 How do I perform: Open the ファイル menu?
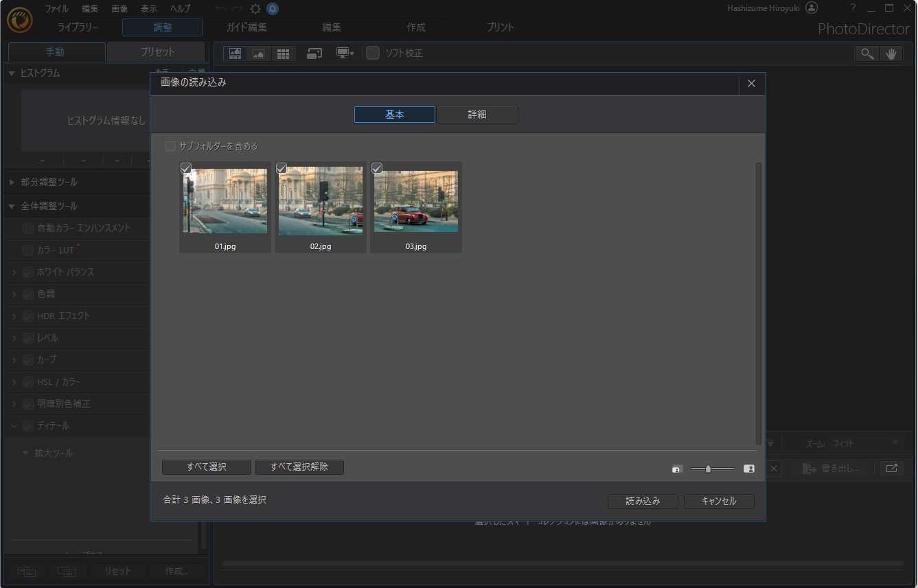[x=56, y=9]
